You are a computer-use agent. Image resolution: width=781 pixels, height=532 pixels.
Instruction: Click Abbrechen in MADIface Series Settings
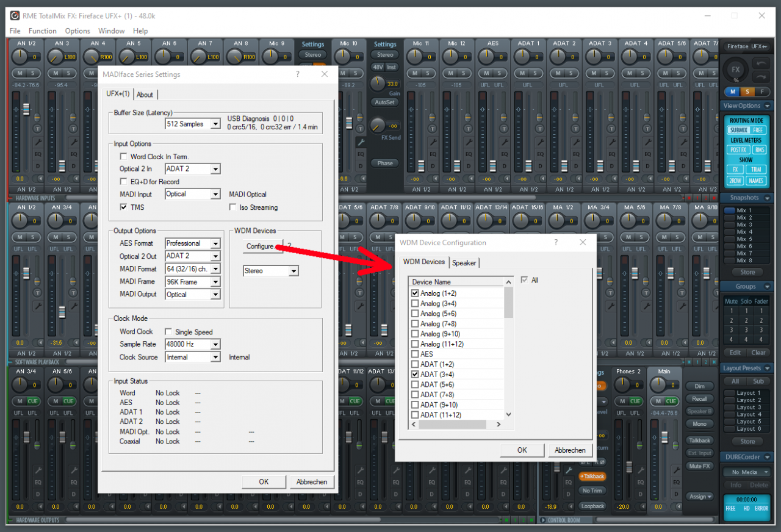[312, 482]
